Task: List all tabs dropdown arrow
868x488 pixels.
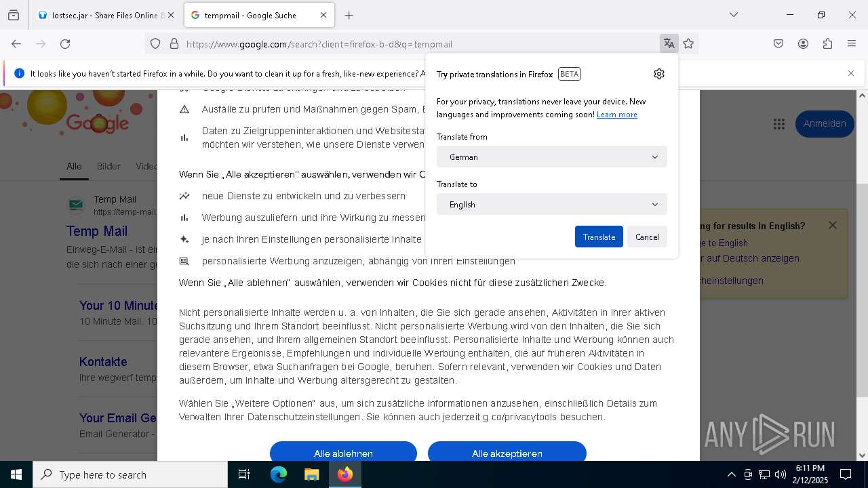Action: [734, 15]
